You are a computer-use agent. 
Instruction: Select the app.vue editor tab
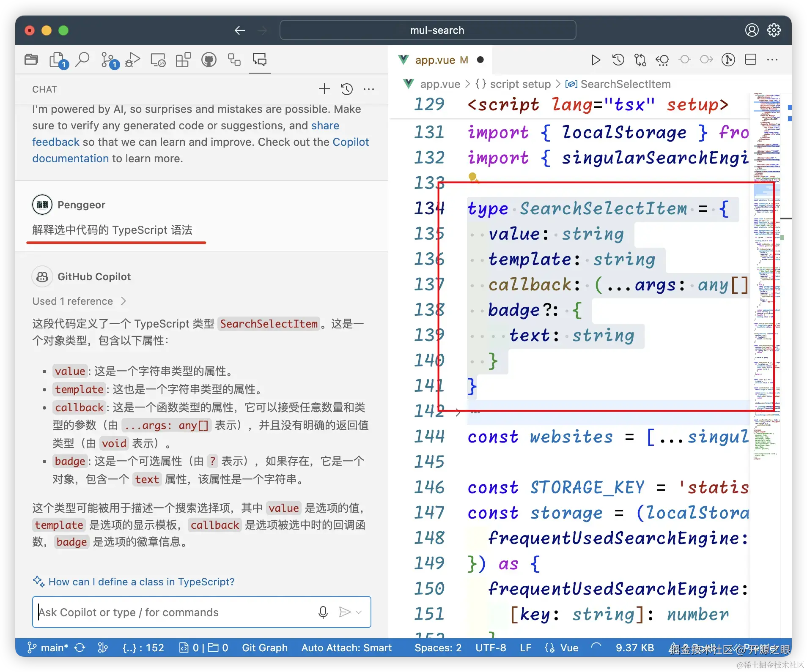click(441, 60)
